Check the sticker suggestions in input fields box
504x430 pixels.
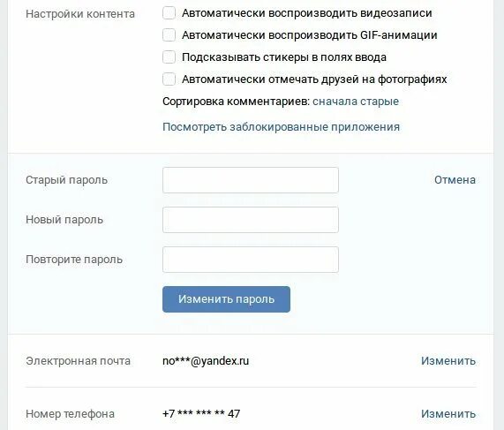coord(169,57)
